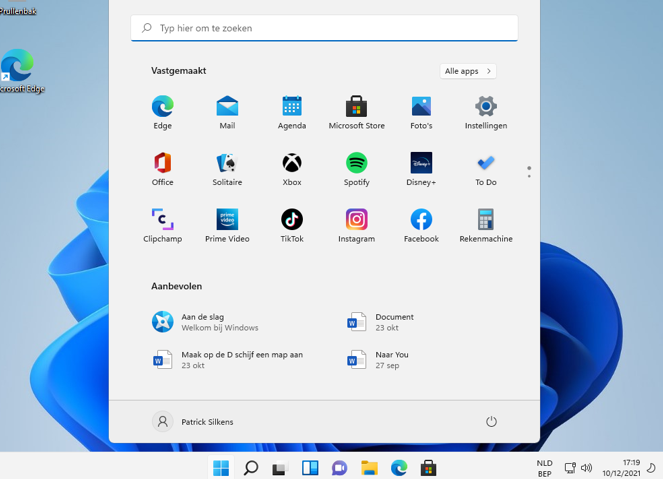This screenshot has width=663, height=479.
Task: Launch the TikTok app
Action: (x=292, y=226)
